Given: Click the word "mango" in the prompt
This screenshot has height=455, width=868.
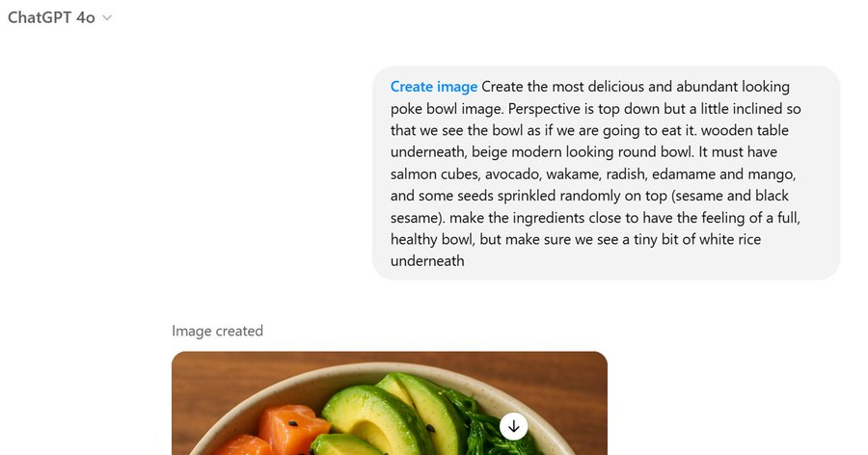Looking at the screenshot, I should pos(772,174).
